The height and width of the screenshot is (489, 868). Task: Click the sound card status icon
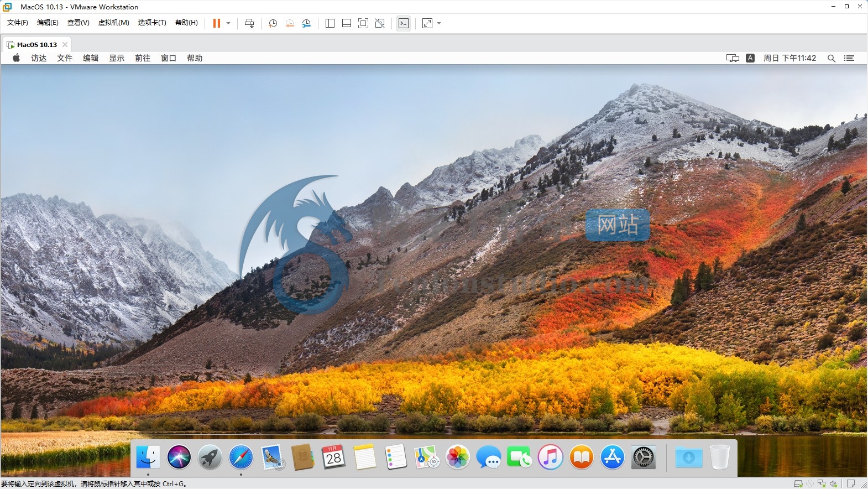[833, 483]
